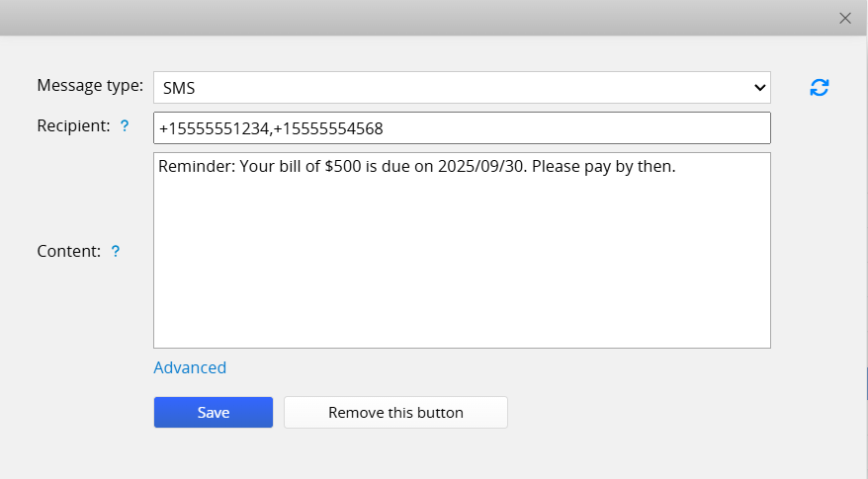Close the dialog with the X icon
868x479 pixels.
[x=845, y=18]
